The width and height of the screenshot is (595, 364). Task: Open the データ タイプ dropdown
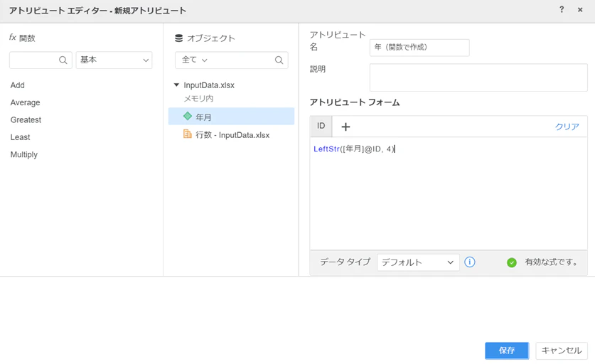tap(418, 262)
